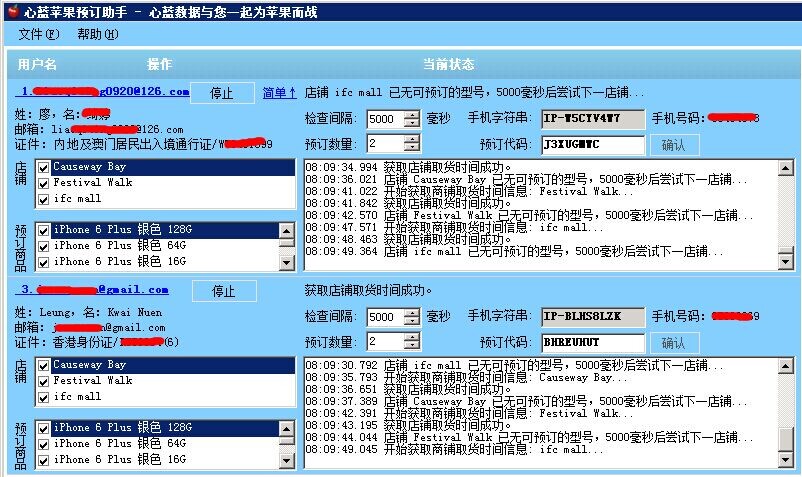Screen dimensions: 802x477
Task: Click 预订代码 field BHREUHUT
Action: pos(593,343)
